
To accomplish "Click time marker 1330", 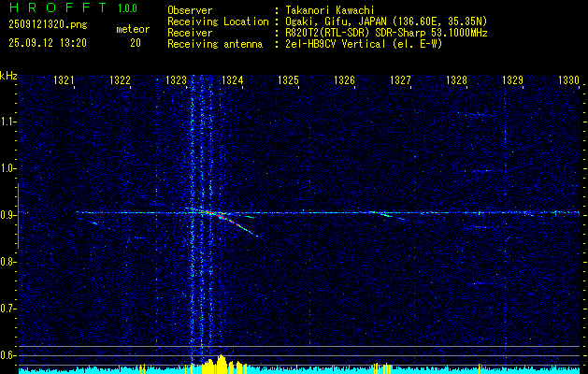I will coord(568,80).
